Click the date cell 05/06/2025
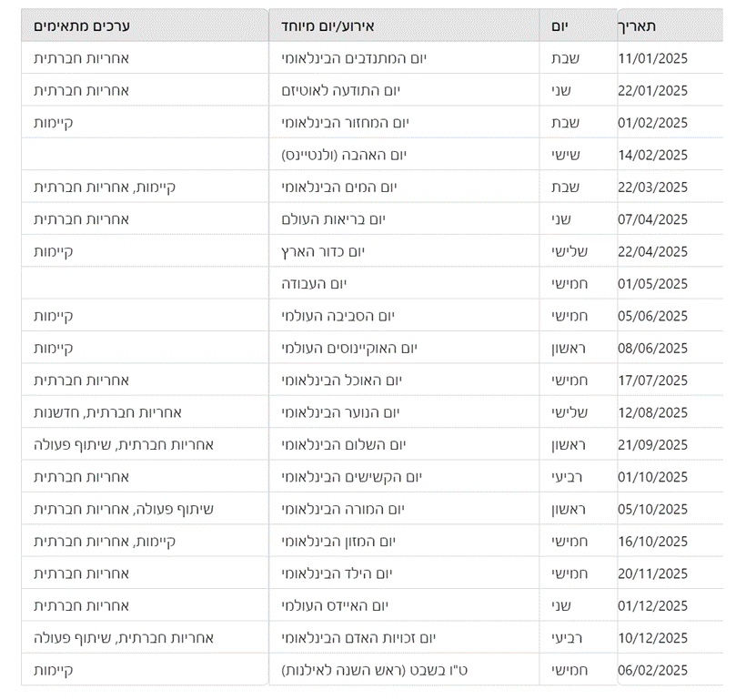The image size is (756, 700). click(652, 316)
